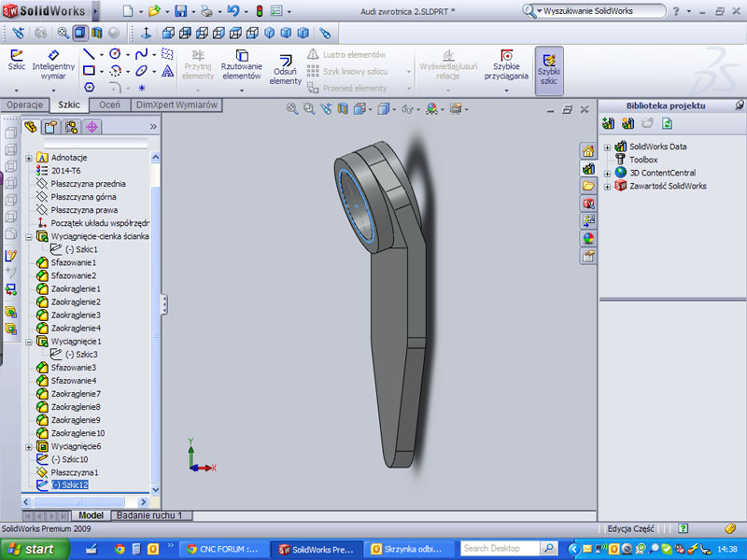Select the Circle sketch tool
The width and height of the screenshot is (747, 560).
pos(115,54)
